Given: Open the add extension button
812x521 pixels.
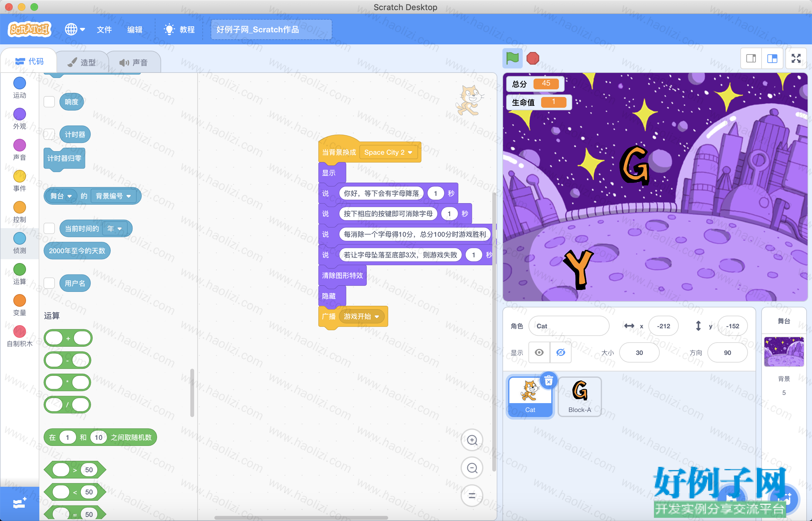Looking at the screenshot, I should (20, 504).
